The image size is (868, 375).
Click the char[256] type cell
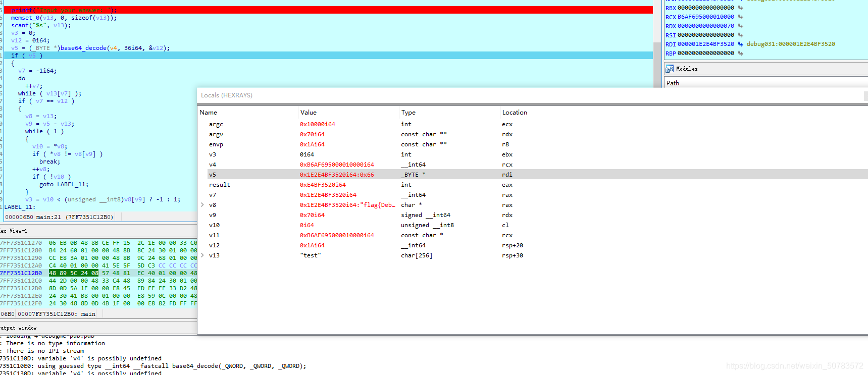tap(417, 255)
